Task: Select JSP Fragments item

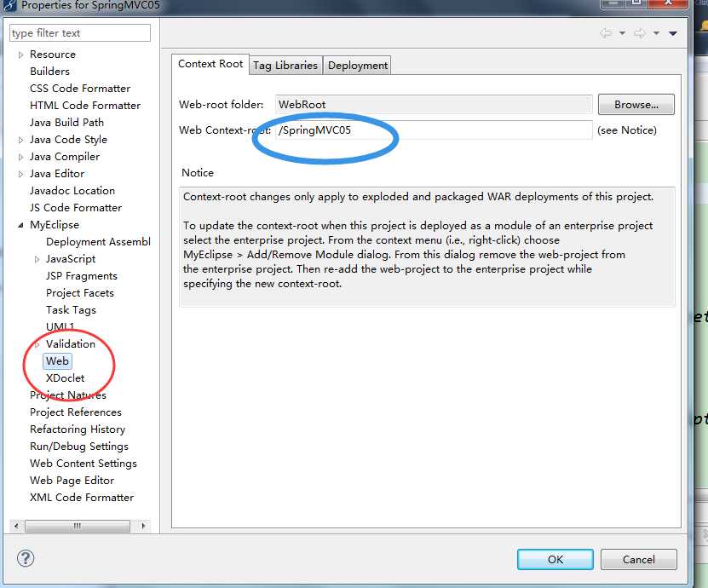Action: tap(81, 276)
